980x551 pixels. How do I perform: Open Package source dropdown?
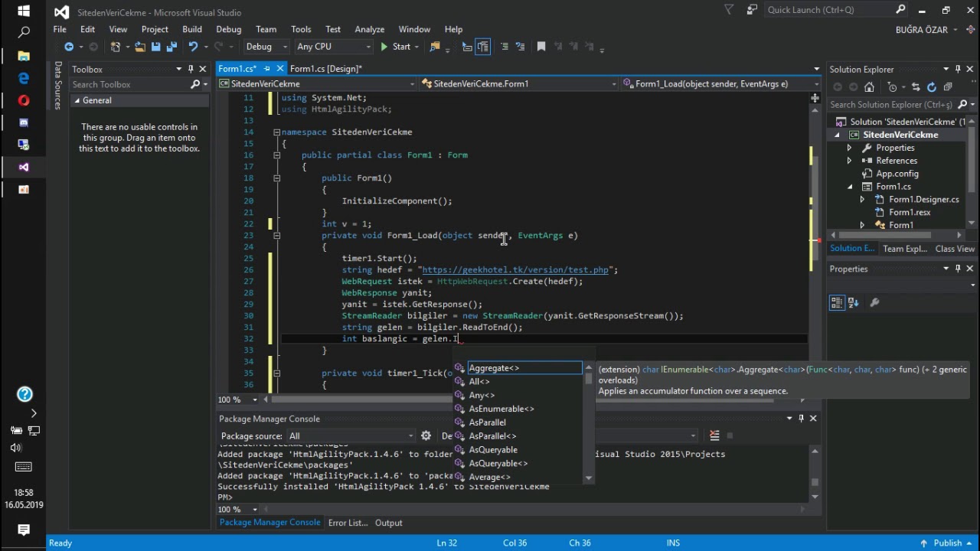click(351, 435)
